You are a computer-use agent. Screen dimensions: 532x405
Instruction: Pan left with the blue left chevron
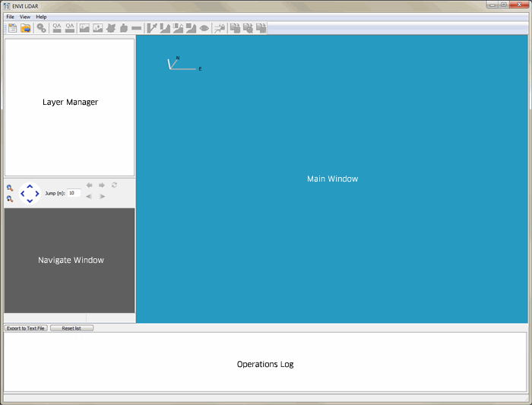point(23,194)
